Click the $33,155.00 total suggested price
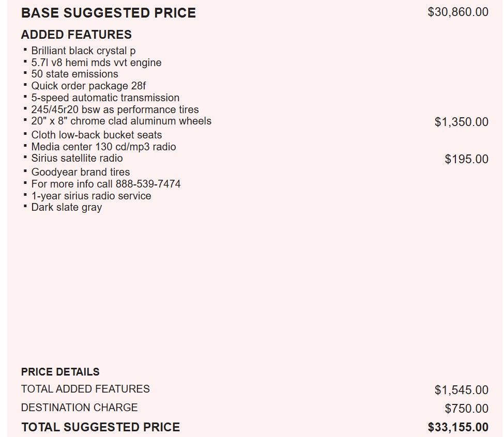 [458, 427]
